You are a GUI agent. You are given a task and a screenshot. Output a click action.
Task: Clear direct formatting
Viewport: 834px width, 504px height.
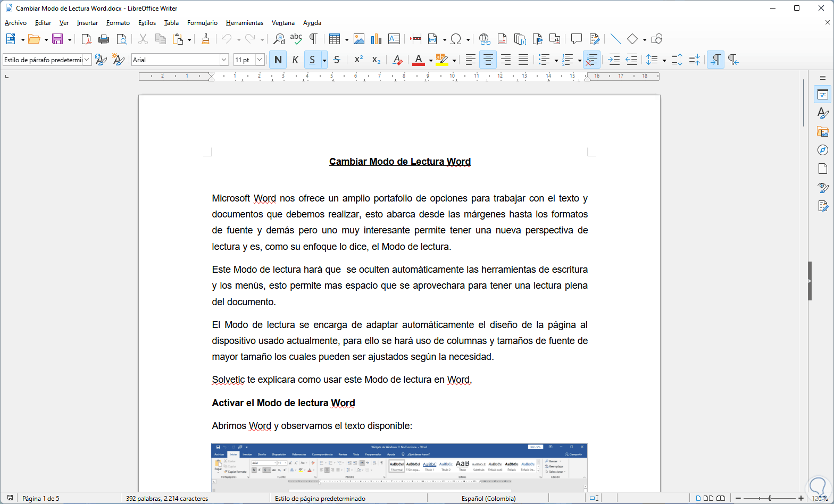point(397,60)
